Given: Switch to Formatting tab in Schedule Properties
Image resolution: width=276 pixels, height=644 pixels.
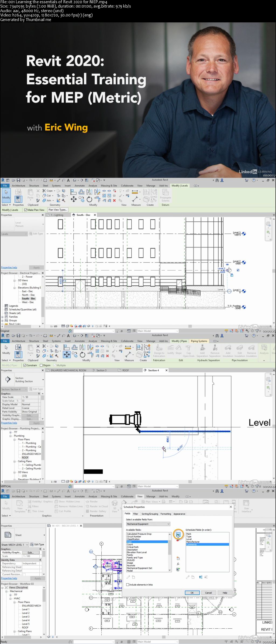Looking at the screenshot, I should [x=166, y=514].
